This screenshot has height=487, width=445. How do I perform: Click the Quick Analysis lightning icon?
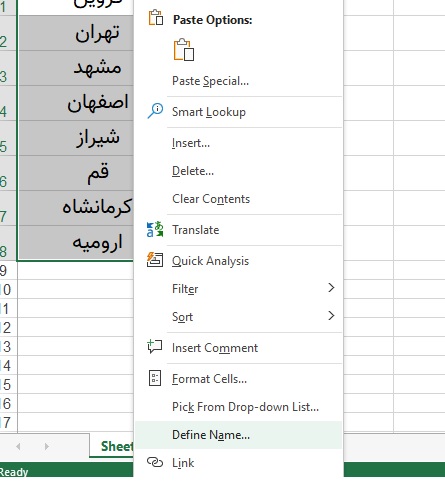155,260
